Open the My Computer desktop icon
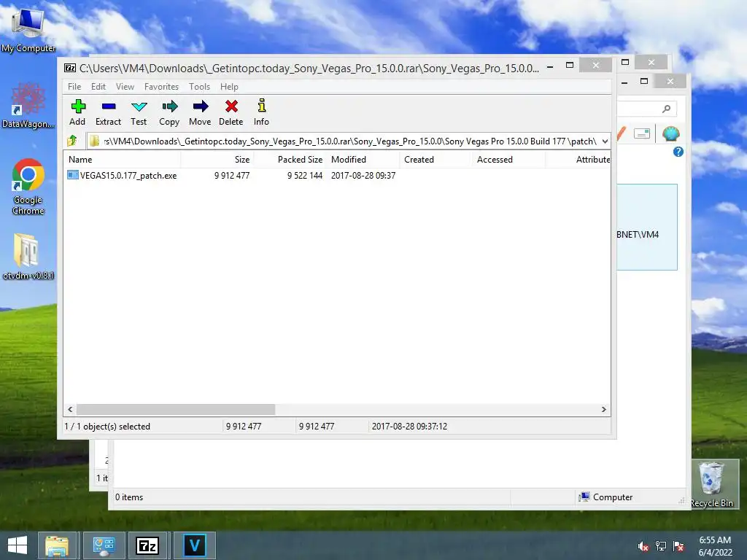The width and height of the screenshot is (747, 560). 28,30
